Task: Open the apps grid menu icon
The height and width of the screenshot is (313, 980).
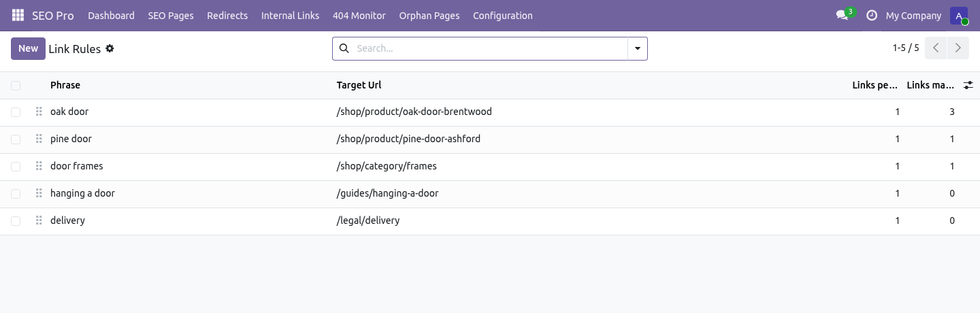Action: [x=18, y=15]
